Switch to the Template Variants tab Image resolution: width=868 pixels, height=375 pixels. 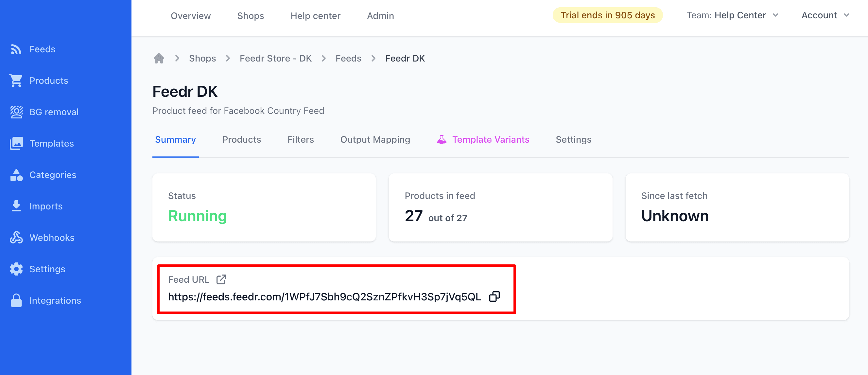491,139
